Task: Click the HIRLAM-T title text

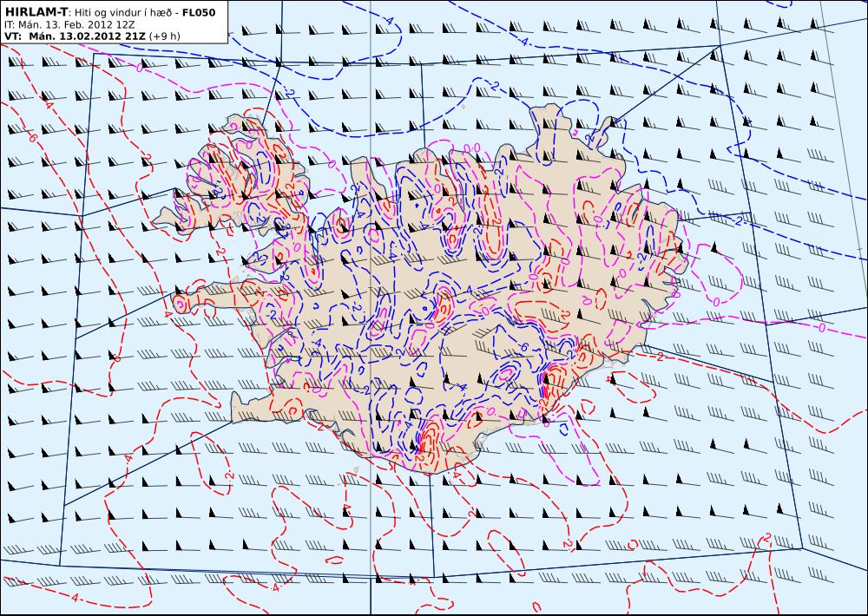Action: point(36,12)
